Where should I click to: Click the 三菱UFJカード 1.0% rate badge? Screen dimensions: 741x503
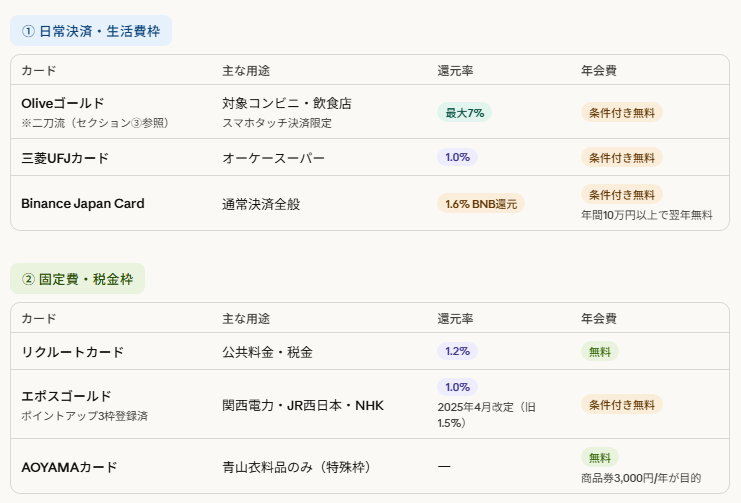pyautogui.click(x=457, y=157)
